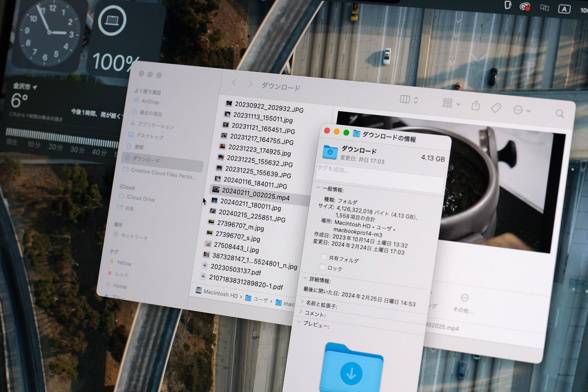
Task: Collapse the 一般情報 section
Action: pos(318,187)
